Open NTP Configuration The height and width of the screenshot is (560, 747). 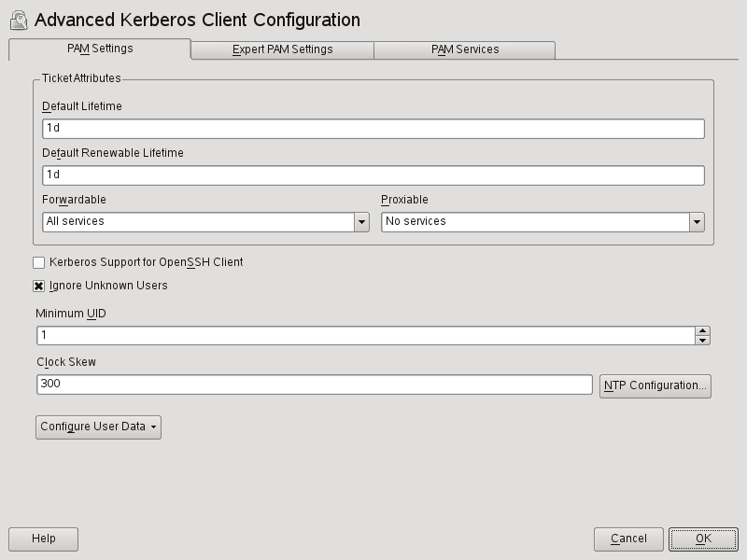point(655,385)
